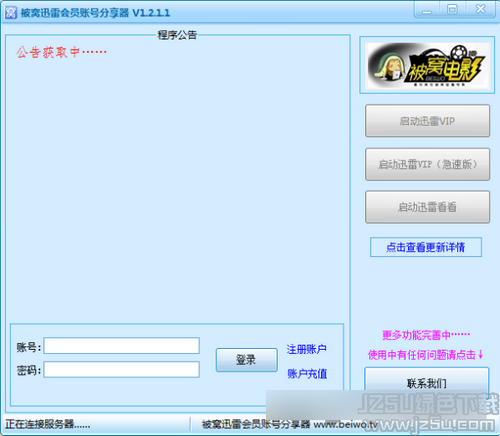Click the 程序公告 group label
The height and width of the screenshot is (436, 500).
[x=177, y=35]
